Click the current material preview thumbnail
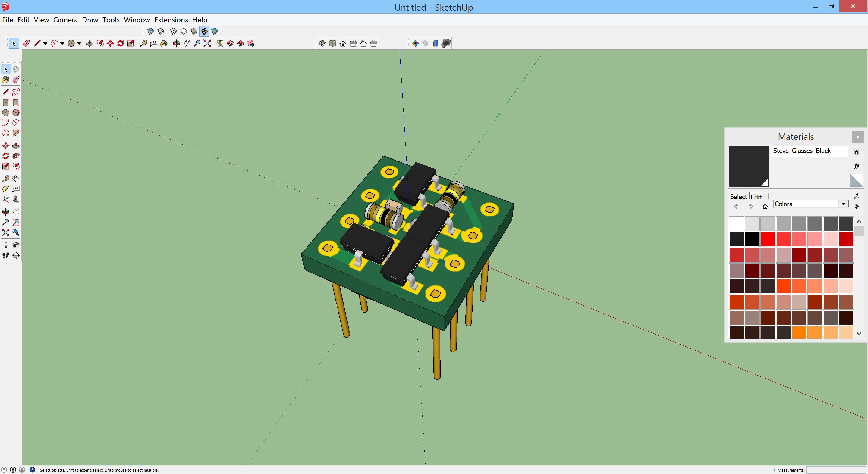This screenshot has height=474, width=868. coord(749,166)
